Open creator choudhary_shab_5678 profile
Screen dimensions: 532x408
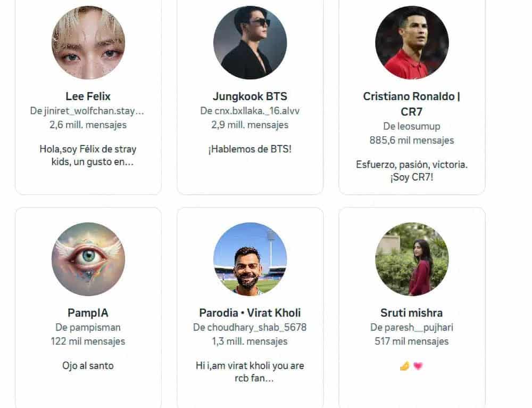(255, 327)
